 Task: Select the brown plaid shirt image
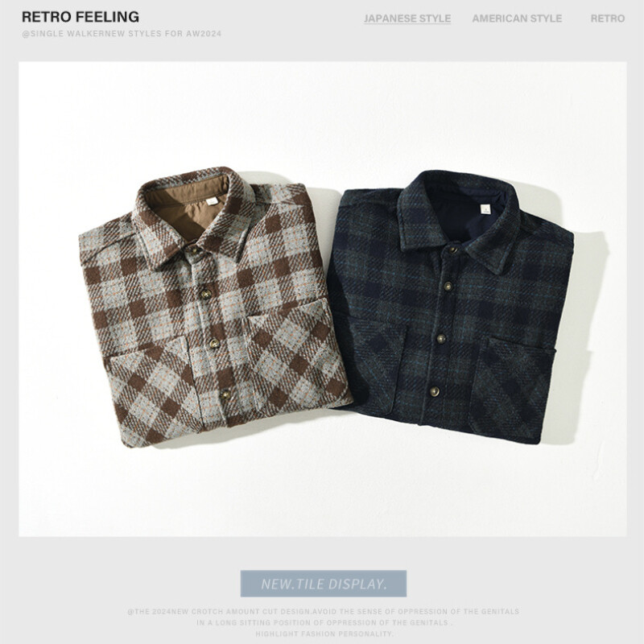coord(215,307)
